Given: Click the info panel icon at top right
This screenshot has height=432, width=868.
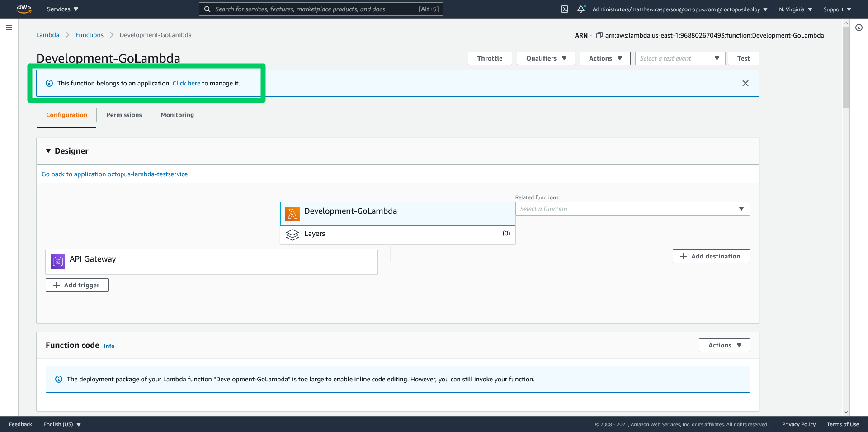Looking at the screenshot, I should point(859,28).
